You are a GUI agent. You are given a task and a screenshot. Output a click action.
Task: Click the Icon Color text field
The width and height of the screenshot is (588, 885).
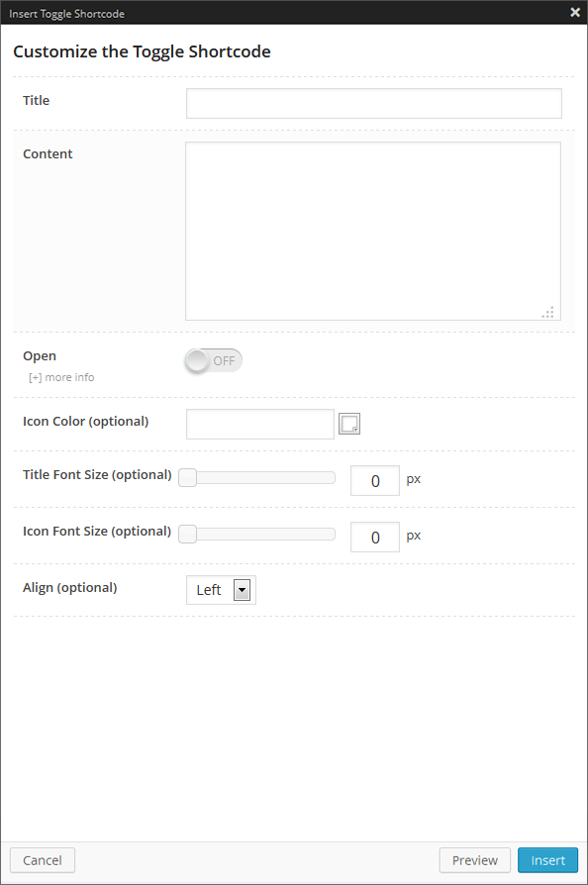[260, 424]
